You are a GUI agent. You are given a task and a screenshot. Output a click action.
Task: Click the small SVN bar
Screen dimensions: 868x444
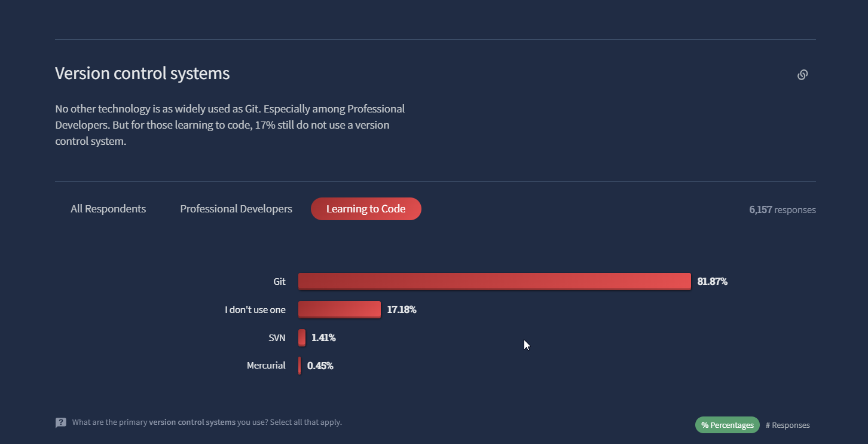302,337
